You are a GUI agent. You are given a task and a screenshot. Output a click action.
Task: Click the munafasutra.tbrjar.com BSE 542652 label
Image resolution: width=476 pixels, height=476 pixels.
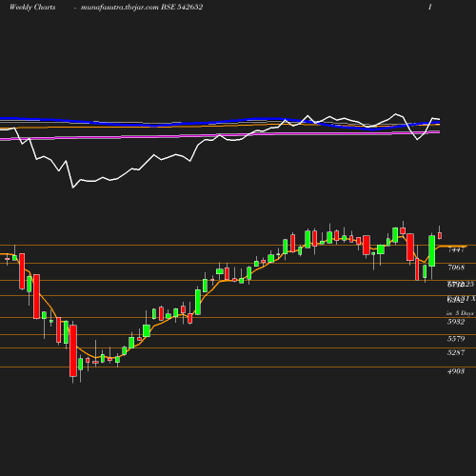point(142,8)
